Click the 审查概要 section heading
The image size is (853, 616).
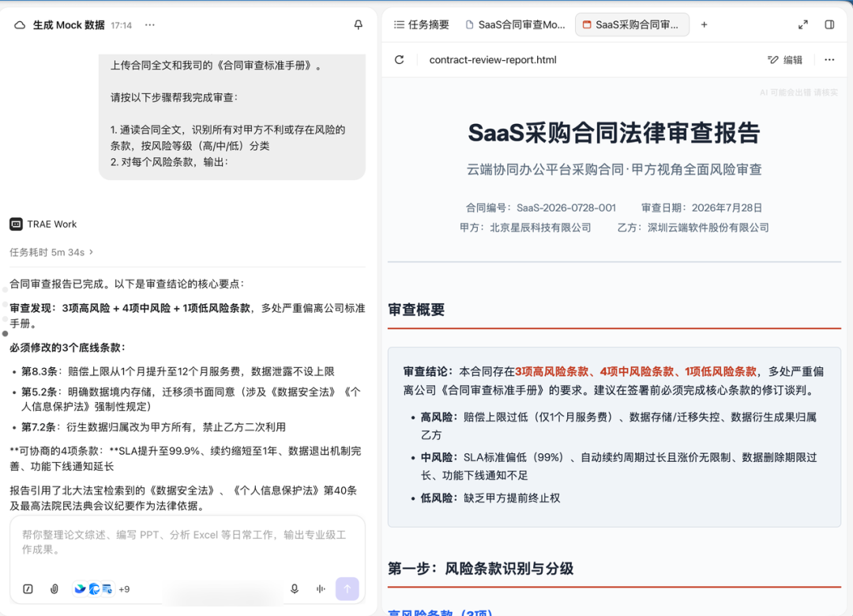pyautogui.click(x=416, y=310)
